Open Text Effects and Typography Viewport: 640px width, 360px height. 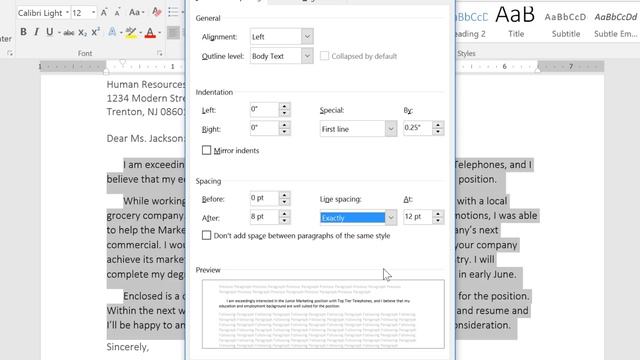click(112, 32)
